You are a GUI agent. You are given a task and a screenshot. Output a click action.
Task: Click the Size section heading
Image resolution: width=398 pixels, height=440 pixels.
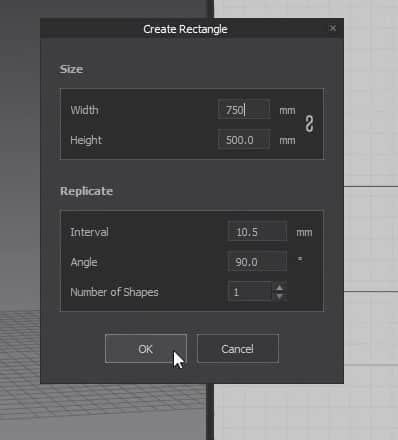point(71,69)
